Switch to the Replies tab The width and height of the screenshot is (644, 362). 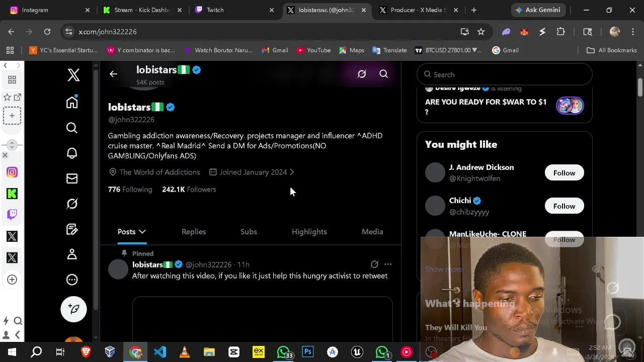[x=194, y=232]
